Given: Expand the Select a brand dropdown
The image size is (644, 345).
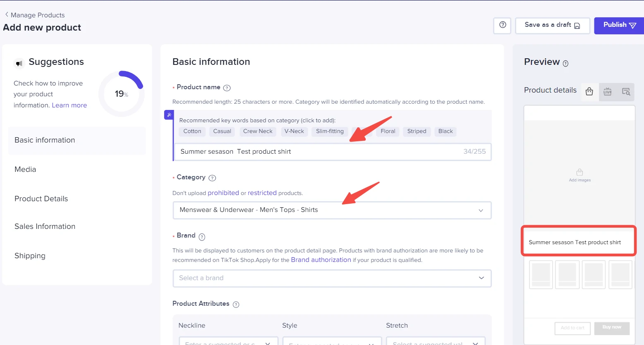Looking at the screenshot, I should [332, 278].
